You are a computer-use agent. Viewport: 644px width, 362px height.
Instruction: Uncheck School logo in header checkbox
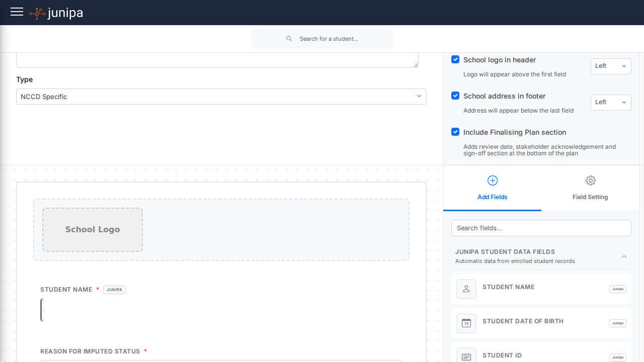coord(455,59)
